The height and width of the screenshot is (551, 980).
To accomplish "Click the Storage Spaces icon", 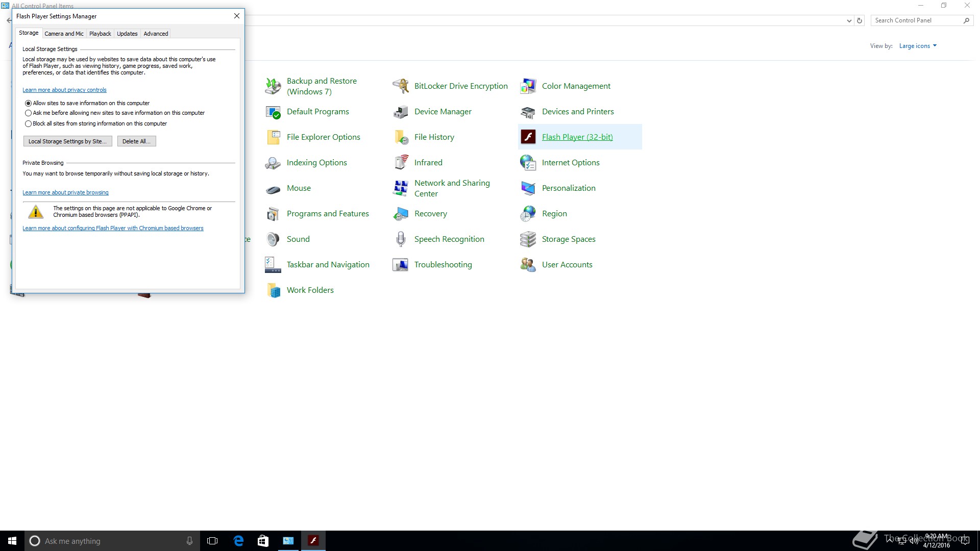I will click(528, 239).
